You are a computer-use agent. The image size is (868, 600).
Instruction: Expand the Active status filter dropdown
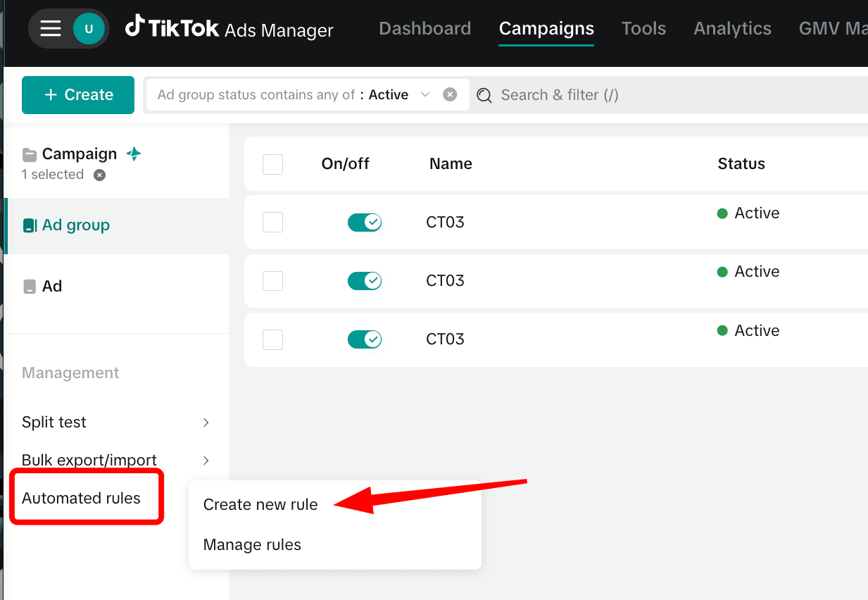(425, 94)
